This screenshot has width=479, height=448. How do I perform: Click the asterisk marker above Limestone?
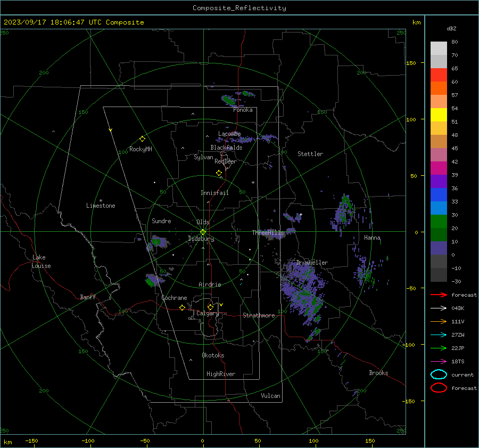pyautogui.click(x=101, y=201)
